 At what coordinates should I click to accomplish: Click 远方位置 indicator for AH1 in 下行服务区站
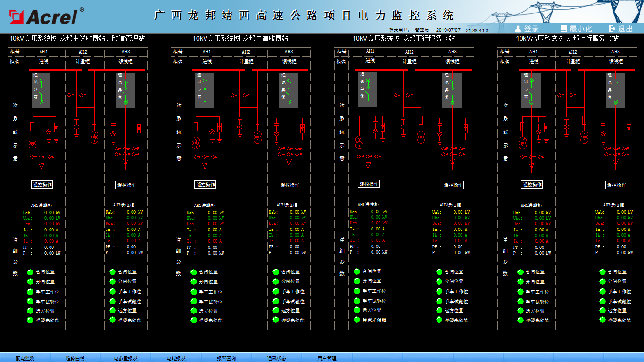click(x=357, y=310)
